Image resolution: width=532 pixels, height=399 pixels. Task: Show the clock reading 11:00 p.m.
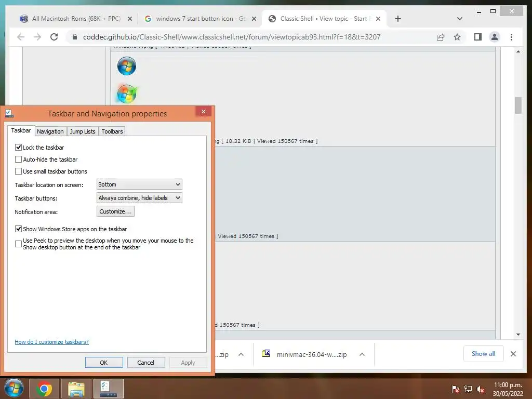coord(508,385)
